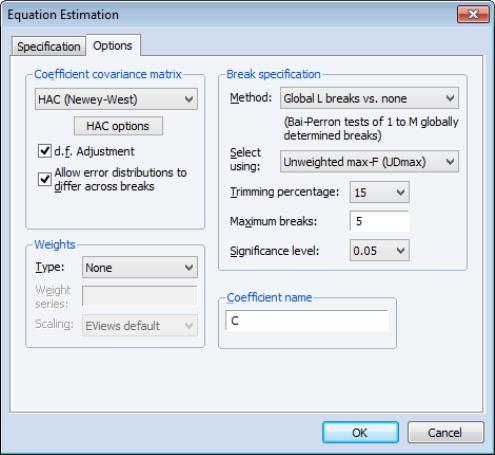Confirm settings with the OK button
This screenshot has height=455, width=495.
point(360,432)
